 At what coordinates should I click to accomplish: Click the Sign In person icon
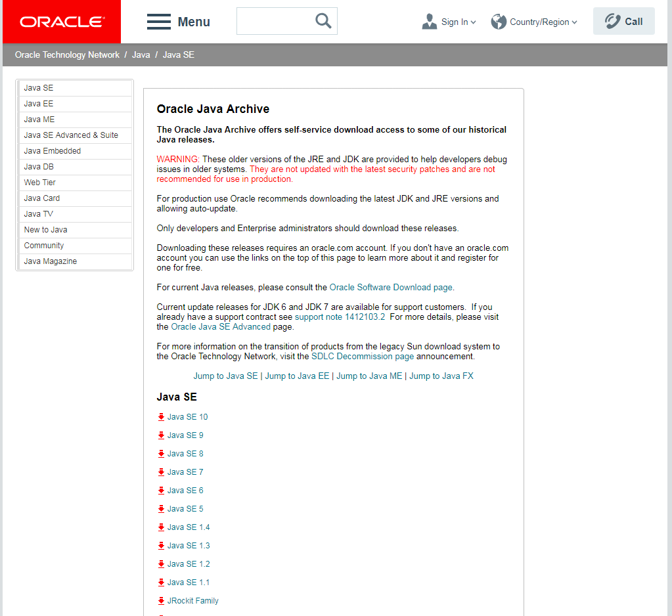pyautogui.click(x=430, y=22)
